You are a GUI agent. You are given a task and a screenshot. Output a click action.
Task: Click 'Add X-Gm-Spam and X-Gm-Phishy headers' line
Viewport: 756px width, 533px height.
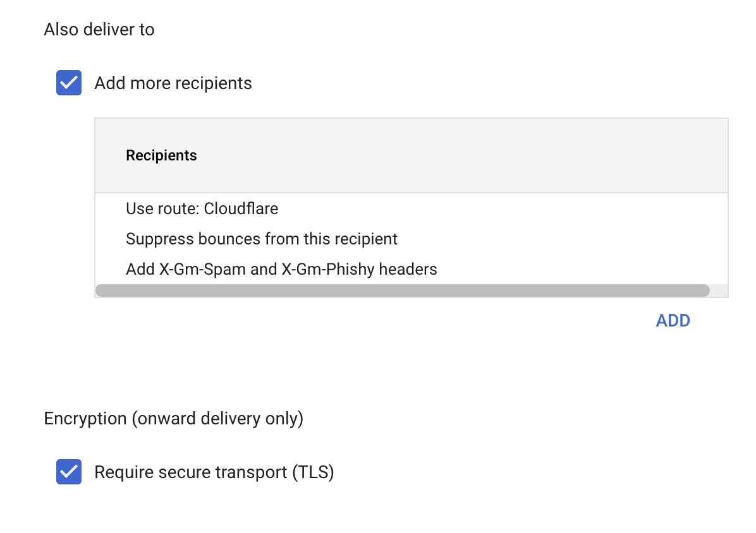point(281,270)
